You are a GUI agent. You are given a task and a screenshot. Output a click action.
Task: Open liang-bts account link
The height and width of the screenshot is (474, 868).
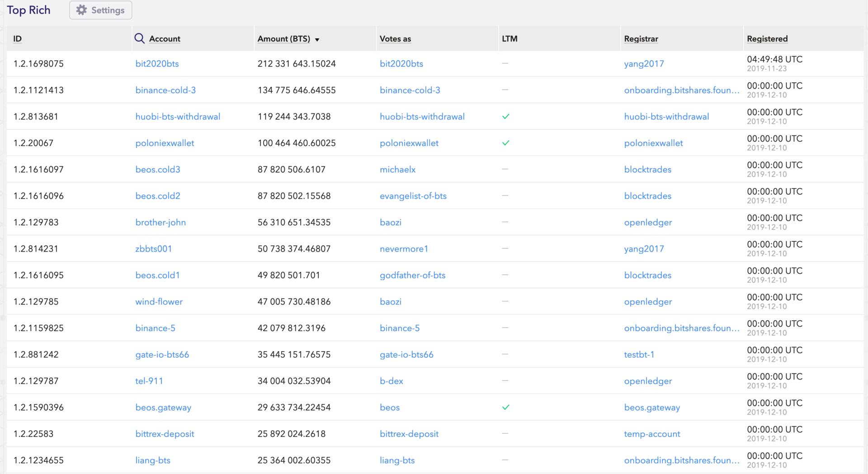(x=153, y=460)
